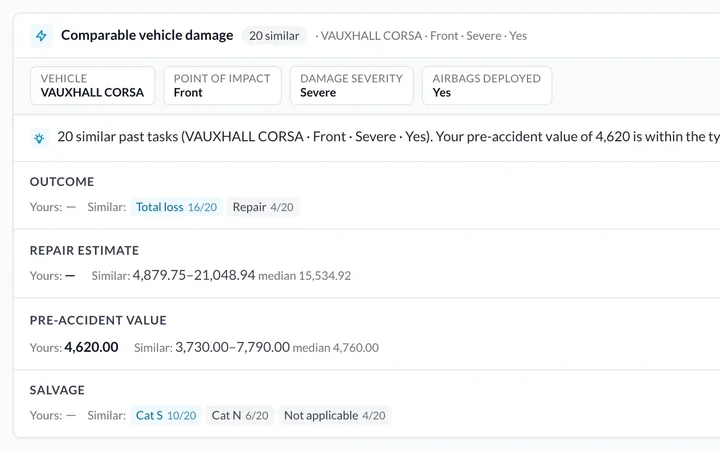Click the 'Not applicable 4/20' salvage tag

pyautogui.click(x=335, y=416)
